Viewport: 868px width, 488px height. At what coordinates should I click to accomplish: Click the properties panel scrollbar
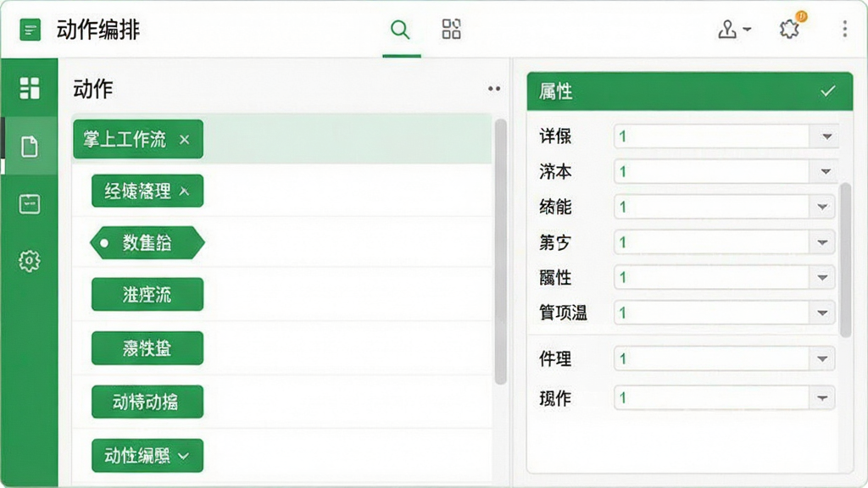[845, 260]
